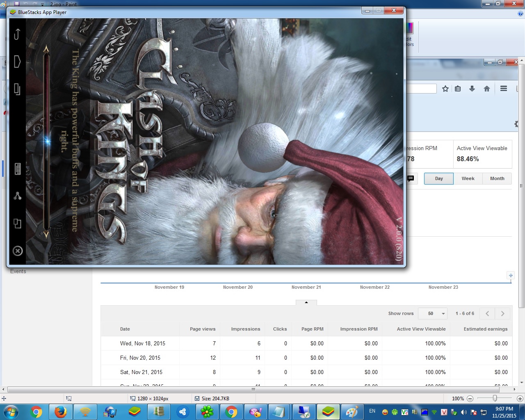This screenshot has height=420, width=525.
Task: Click the taskbar clock showing 9:07 PM
Action: coord(504,412)
